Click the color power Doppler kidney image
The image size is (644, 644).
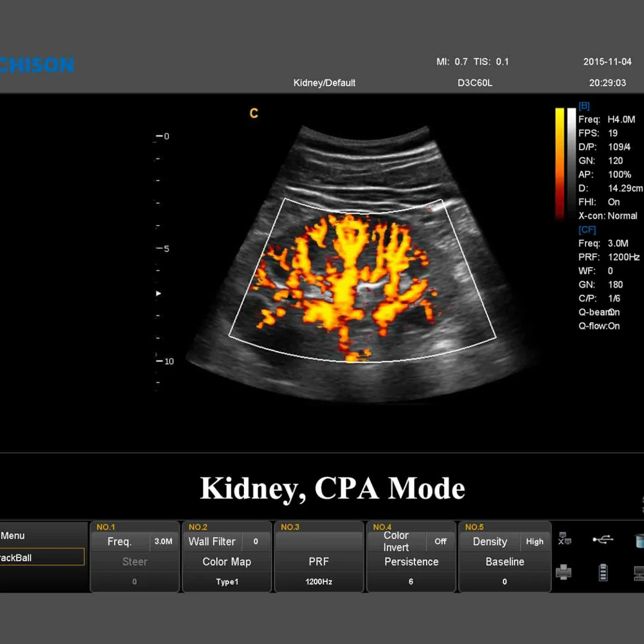pos(362,264)
